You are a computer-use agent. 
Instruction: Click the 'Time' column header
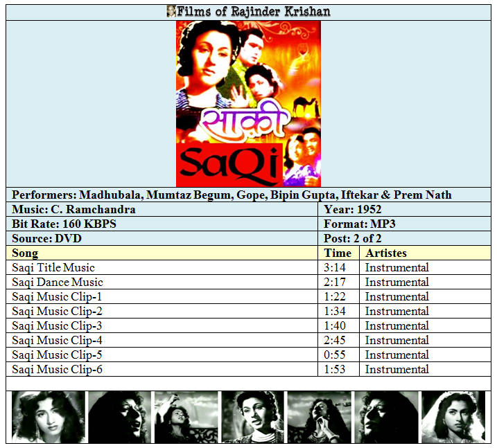pyautogui.click(x=338, y=253)
